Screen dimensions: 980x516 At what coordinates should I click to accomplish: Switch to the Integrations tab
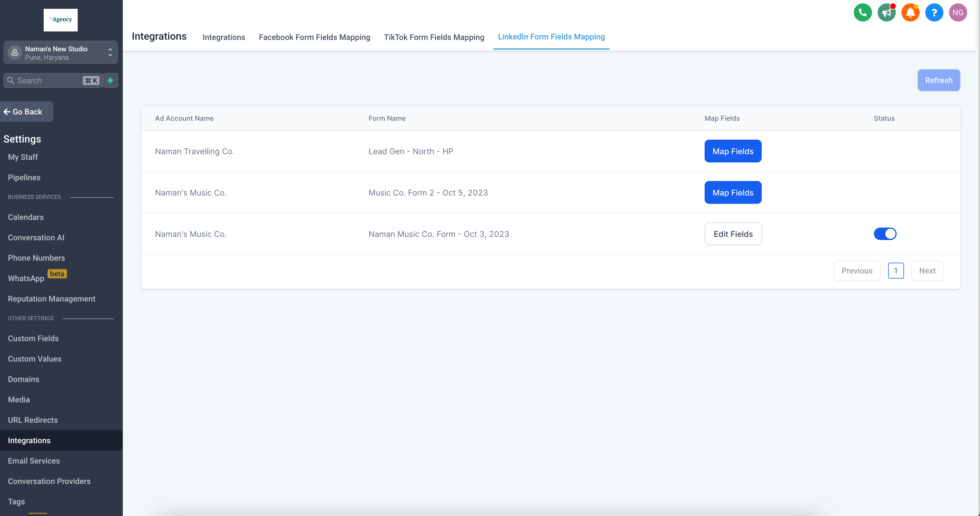click(x=224, y=37)
